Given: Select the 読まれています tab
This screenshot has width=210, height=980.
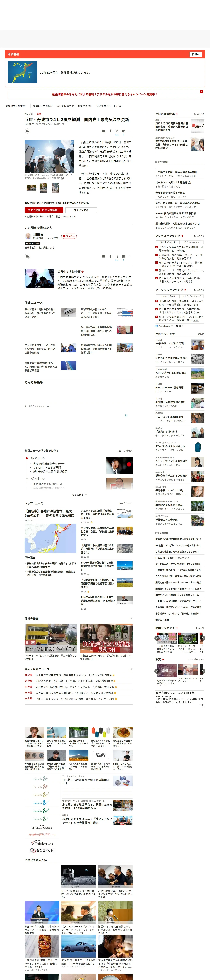Looking at the screenshot, I should (x=167, y=242).
